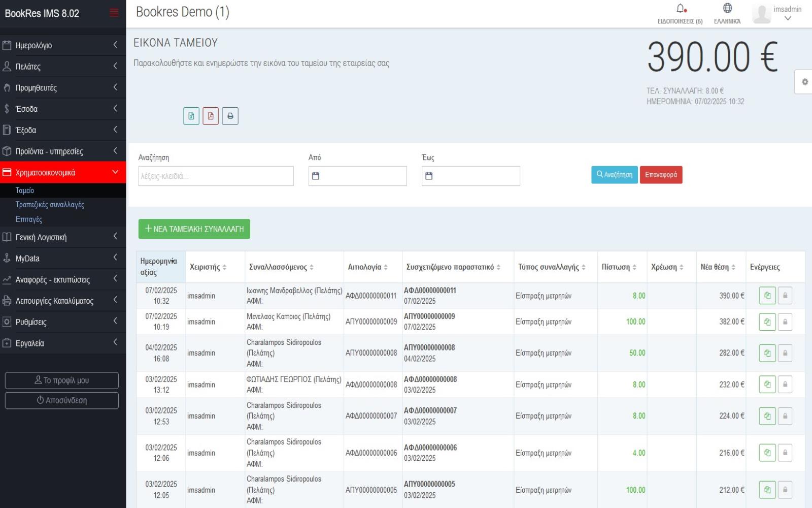Screen dimensions: 812x508
Task: Sort table by Τύπος συναλλαγής column
Action: tap(556, 267)
